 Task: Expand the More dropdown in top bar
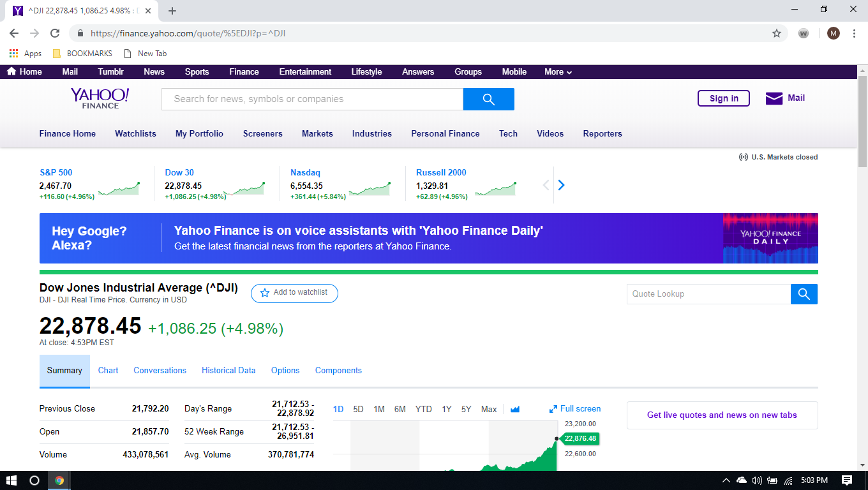point(558,72)
